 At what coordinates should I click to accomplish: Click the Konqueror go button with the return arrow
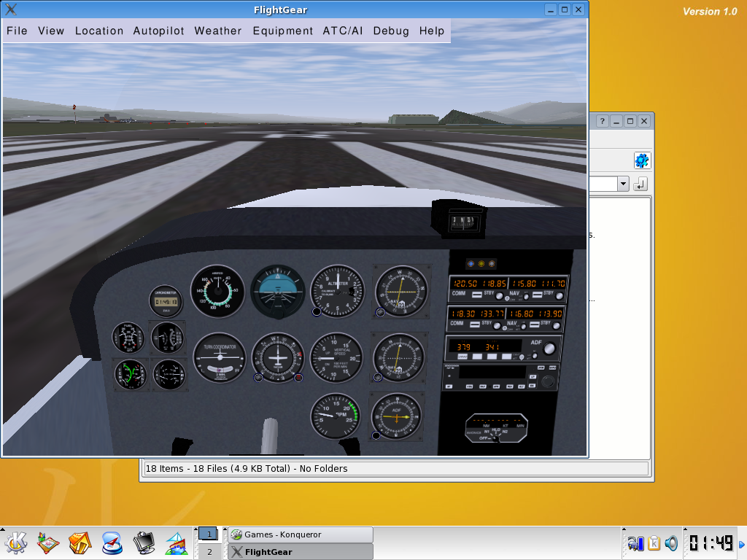coord(640,184)
